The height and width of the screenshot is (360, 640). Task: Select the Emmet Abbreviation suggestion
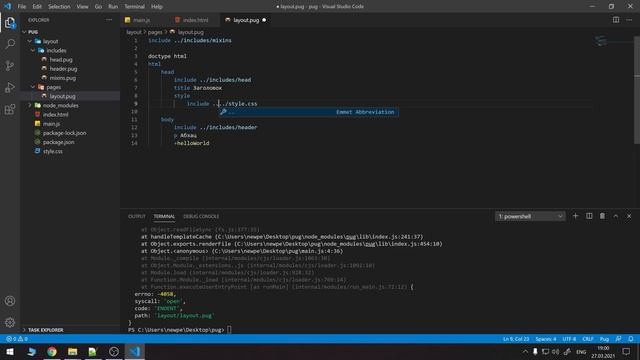point(309,112)
